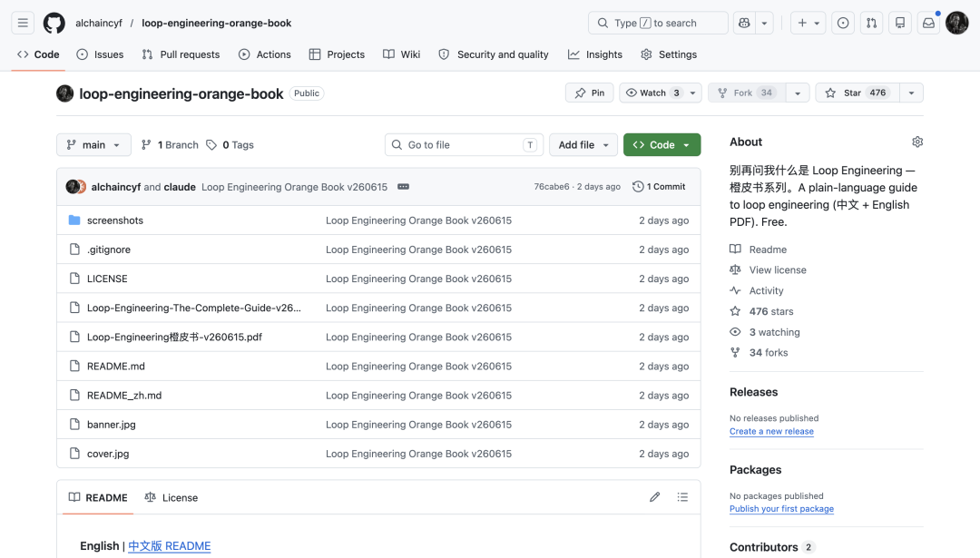Image resolution: width=980 pixels, height=558 pixels.
Task: Open the README outline icon
Action: (x=682, y=497)
